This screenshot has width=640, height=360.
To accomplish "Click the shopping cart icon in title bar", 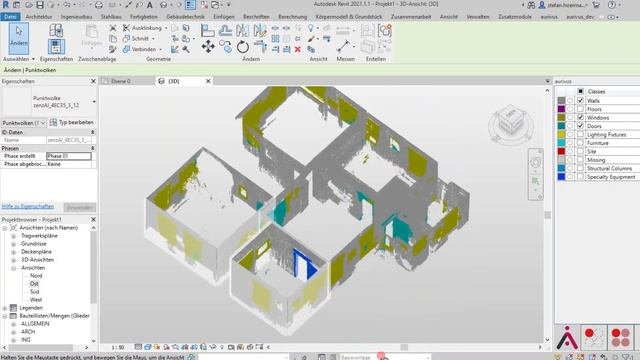I will (x=596, y=5).
